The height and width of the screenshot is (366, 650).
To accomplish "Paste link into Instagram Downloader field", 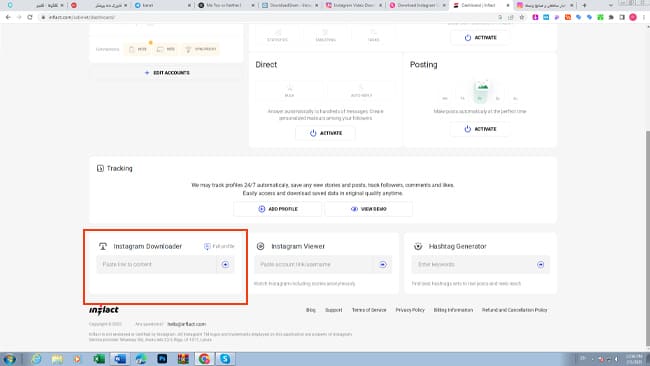I will (x=156, y=264).
